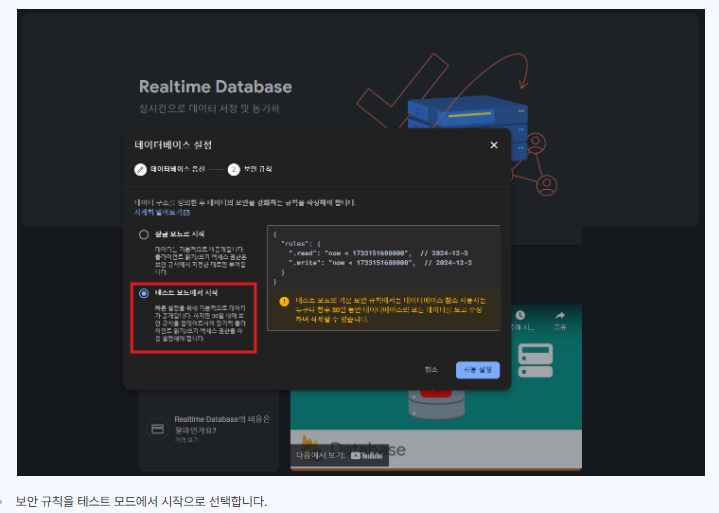
Task: Click the 사용 설정 button
Action: pos(478,370)
